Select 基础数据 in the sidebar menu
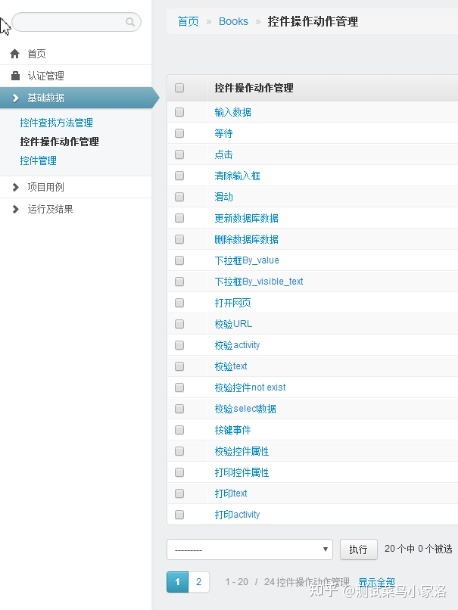Viewport: 458px width, 610px height. tap(46, 98)
